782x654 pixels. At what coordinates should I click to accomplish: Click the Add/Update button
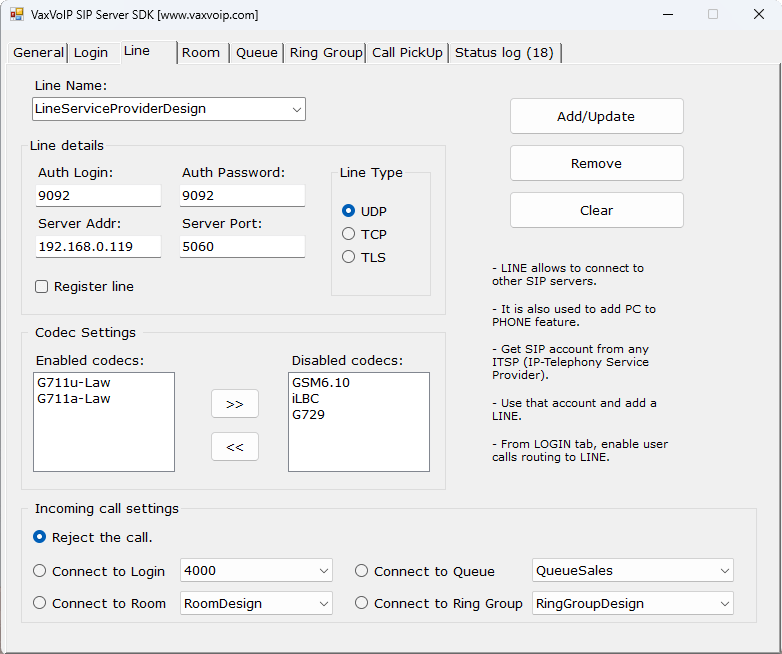(x=596, y=116)
